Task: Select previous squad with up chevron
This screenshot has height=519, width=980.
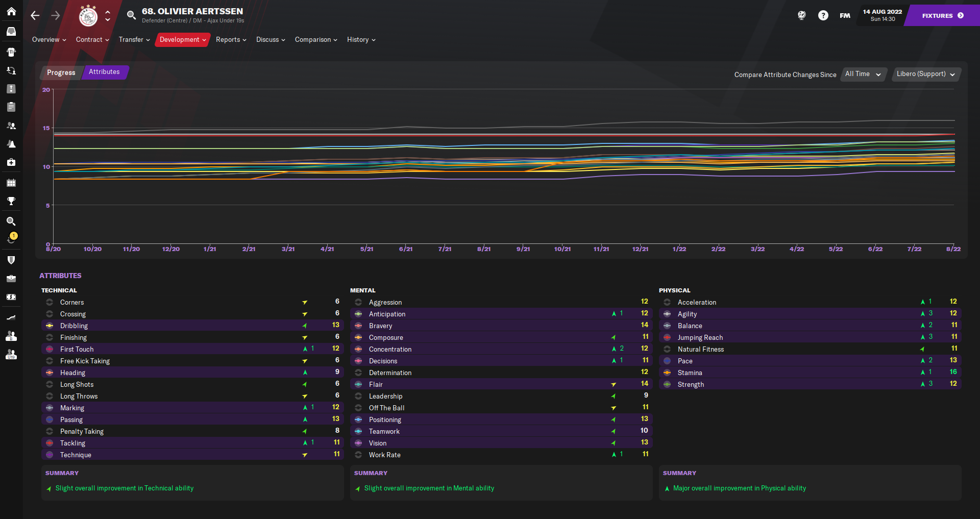Action: 108,12
